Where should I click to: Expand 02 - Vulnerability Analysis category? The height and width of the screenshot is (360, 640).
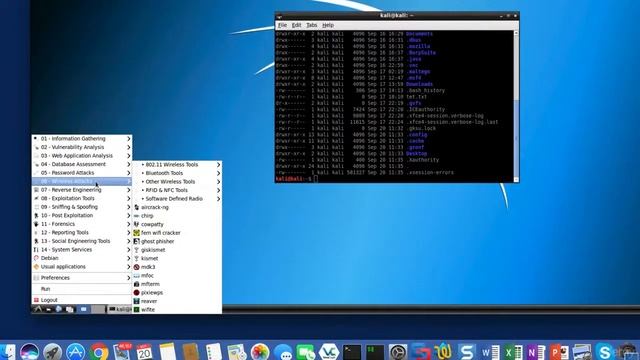(82, 147)
